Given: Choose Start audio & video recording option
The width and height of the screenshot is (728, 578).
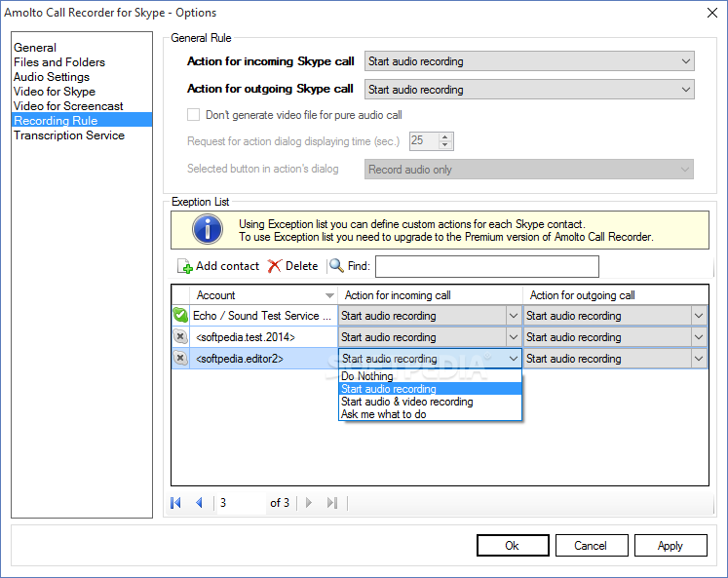Looking at the screenshot, I should pos(431,402).
